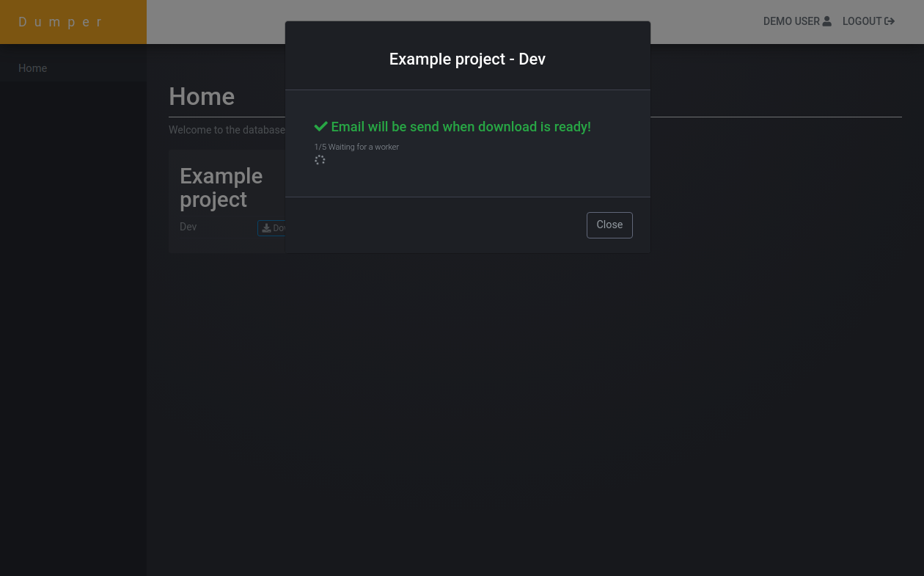
Task: Click the "Example project" card title
Action: [x=221, y=188]
